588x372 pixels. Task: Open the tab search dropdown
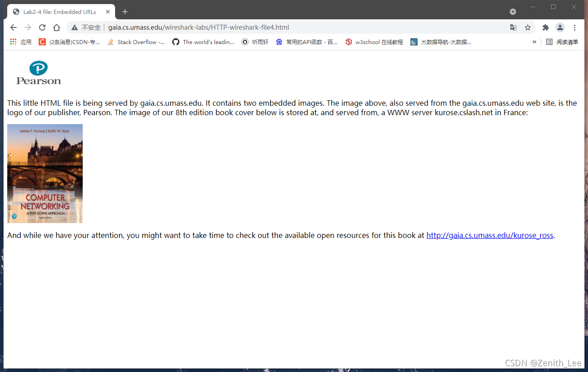coord(513,12)
